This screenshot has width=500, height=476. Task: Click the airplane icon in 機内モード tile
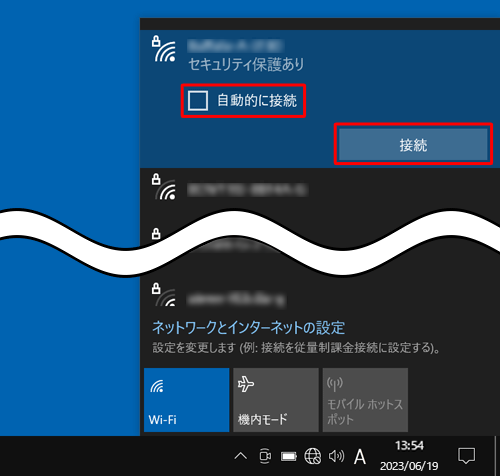246,384
